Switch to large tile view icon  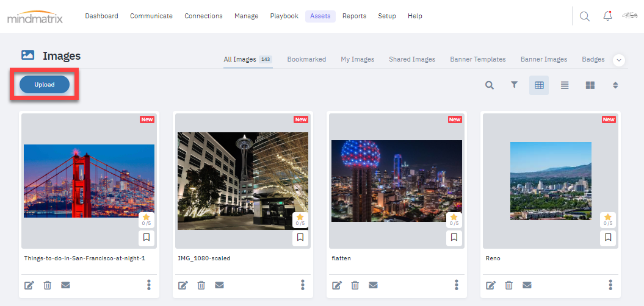point(590,85)
